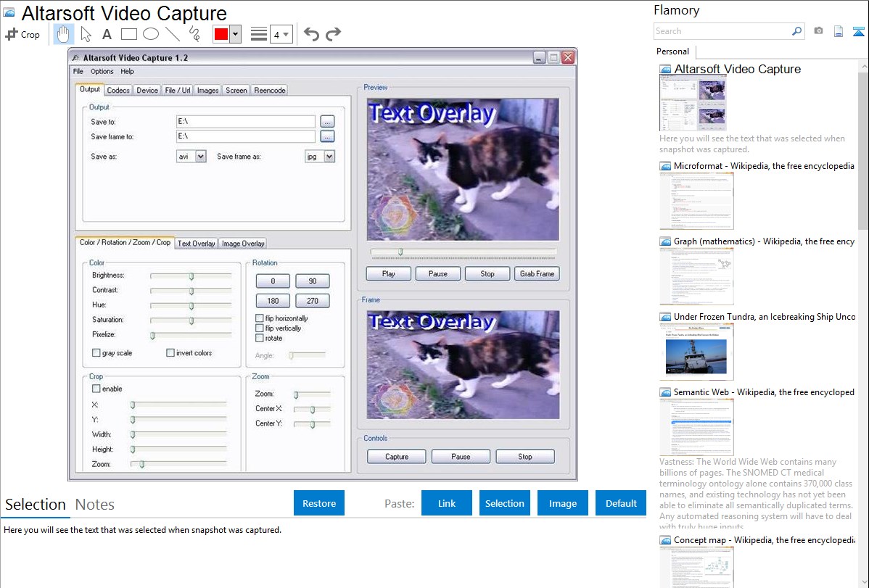Open the Notes tab
This screenshot has height=588, width=869.
click(95, 505)
